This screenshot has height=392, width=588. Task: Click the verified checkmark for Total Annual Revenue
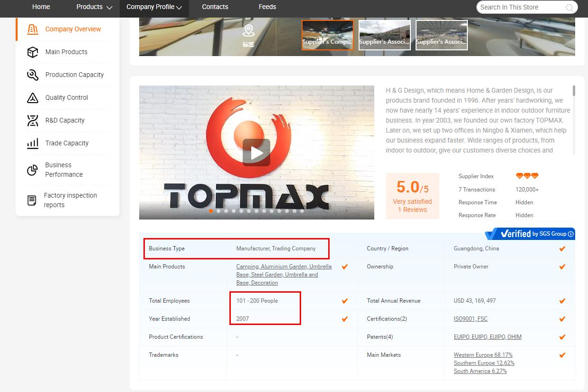562,301
